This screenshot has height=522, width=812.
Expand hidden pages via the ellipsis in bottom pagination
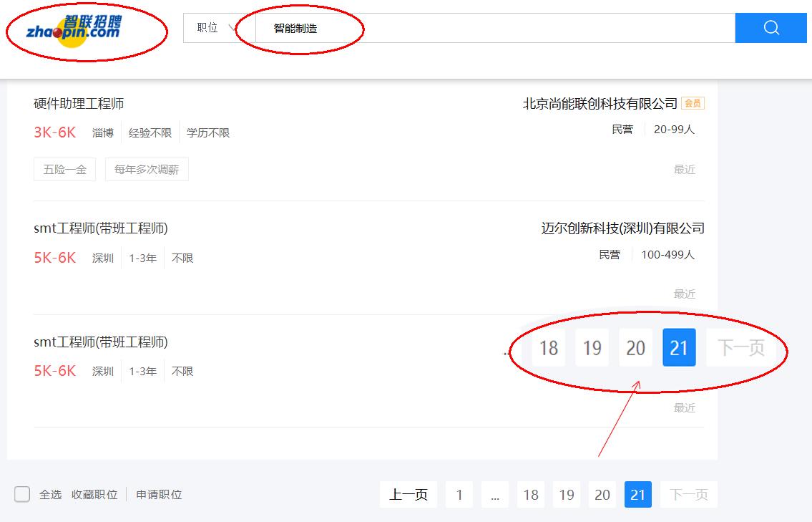(x=494, y=494)
